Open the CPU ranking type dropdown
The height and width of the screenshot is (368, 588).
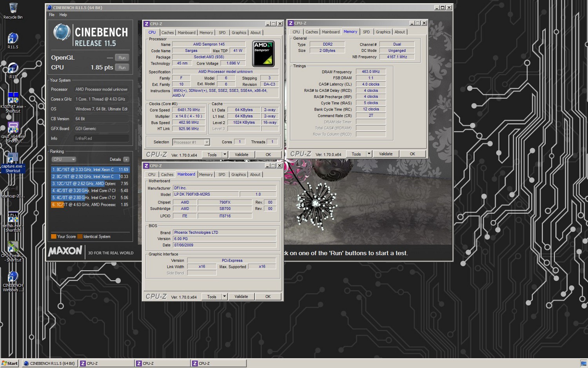coord(64,159)
